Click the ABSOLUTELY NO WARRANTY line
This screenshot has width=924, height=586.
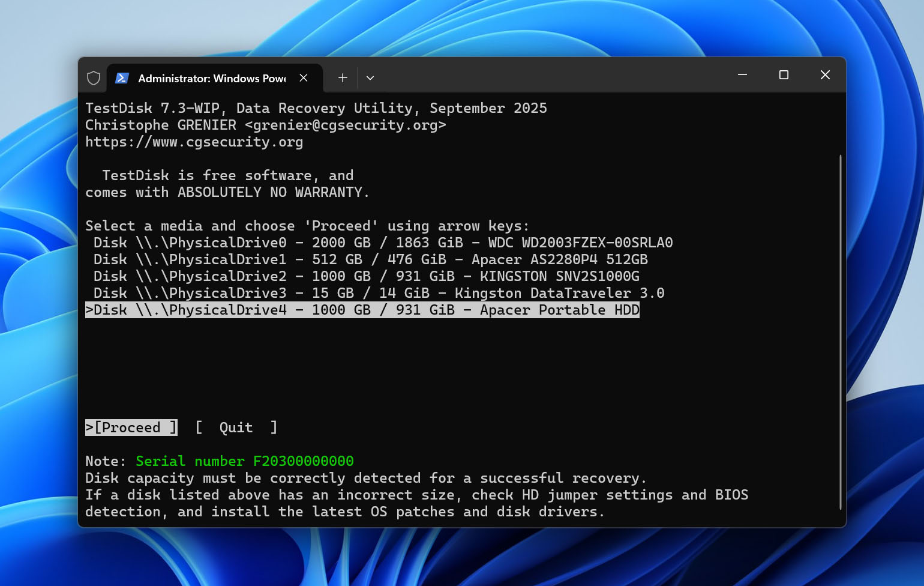point(227,192)
